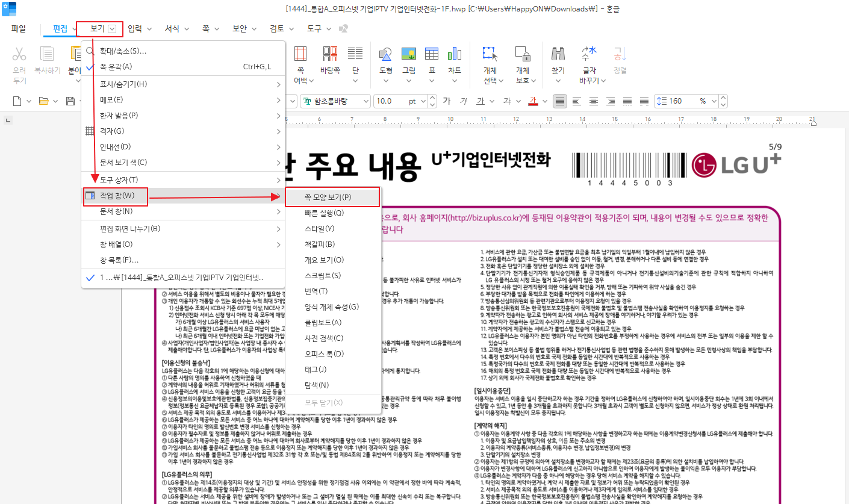Click the 글자 바꾸기 character convert icon
Viewport: 849px width, 504px height.
588,54
